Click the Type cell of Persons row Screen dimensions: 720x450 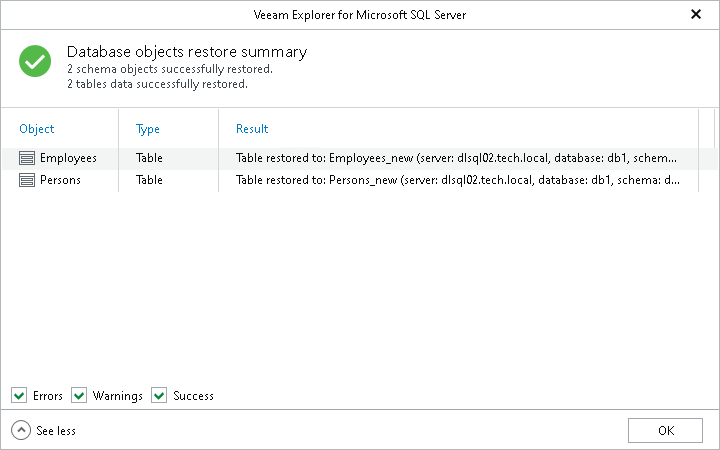tap(150, 180)
